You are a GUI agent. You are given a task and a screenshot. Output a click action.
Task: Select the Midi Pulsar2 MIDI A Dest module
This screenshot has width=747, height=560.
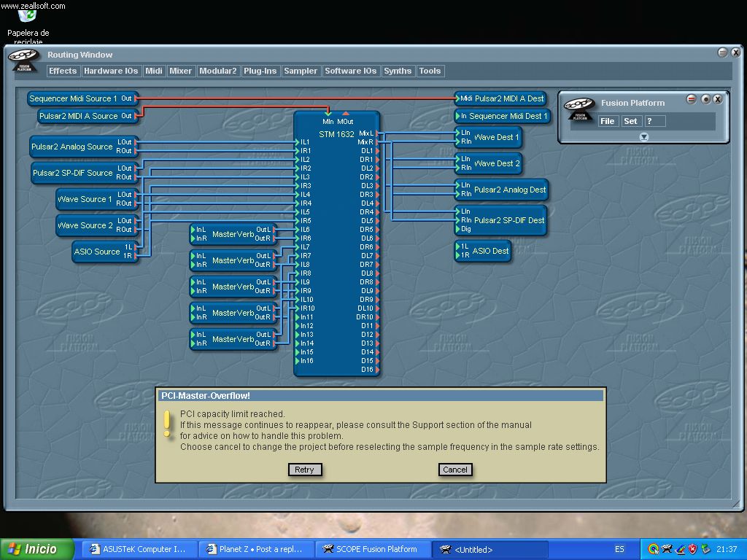[501, 98]
